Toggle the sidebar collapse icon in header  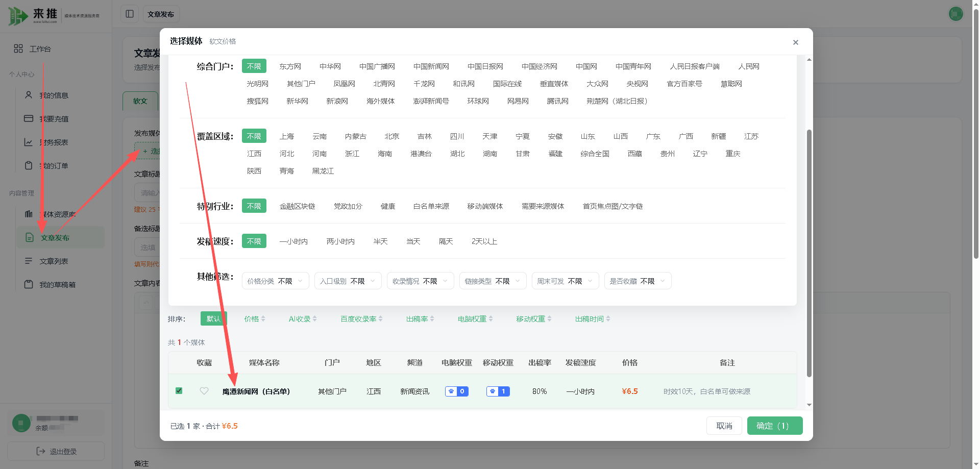[x=130, y=14]
